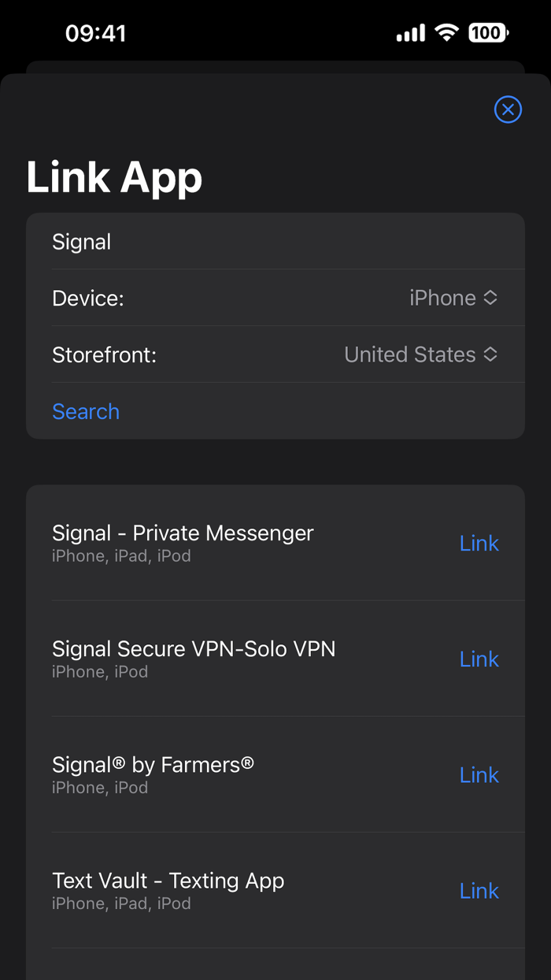Tap the Storefront chevron up-down icon

pos(490,355)
